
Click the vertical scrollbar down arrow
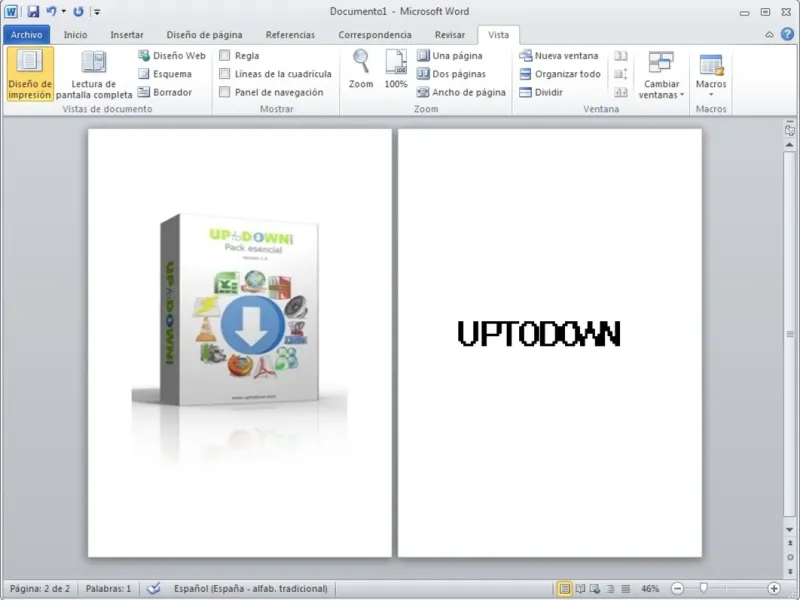pos(789,530)
